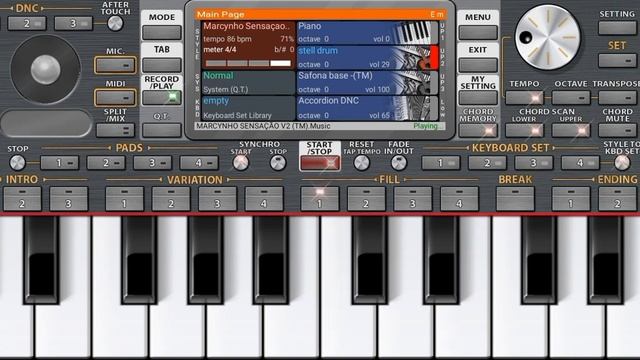Image resolution: width=640 pixels, height=360 pixels.
Task: Open the Piano upper 1 sound
Action: pyautogui.click(x=367, y=32)
